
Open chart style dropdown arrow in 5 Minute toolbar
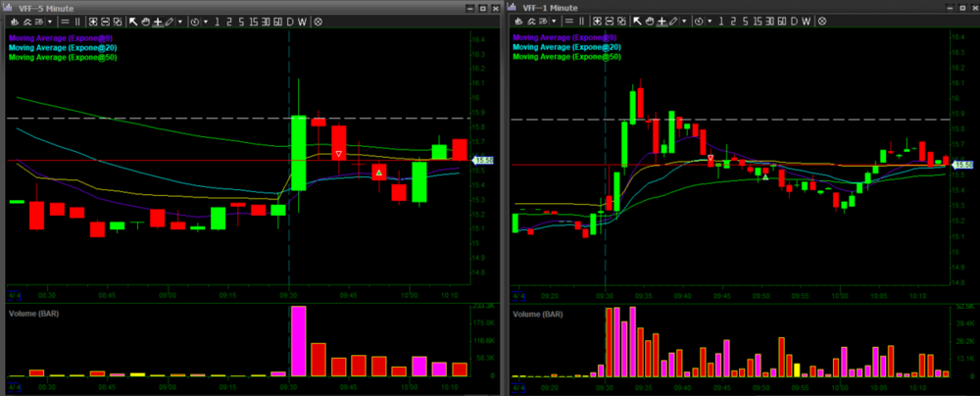pyautogui.click(x=50, y=22)
